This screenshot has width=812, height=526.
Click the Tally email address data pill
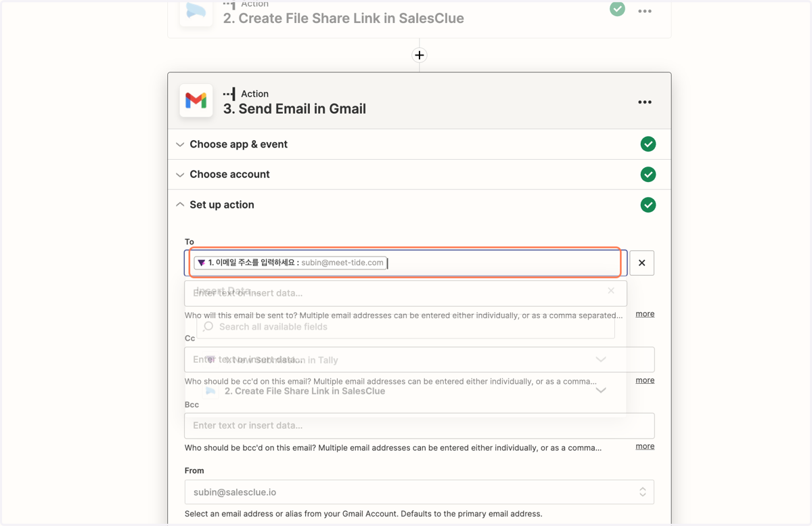[x=290, y=263]
